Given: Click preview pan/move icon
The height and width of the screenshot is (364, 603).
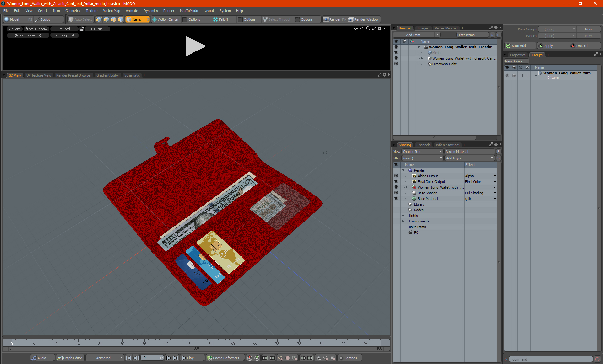Looking at the screenshot, I should 356,29.
